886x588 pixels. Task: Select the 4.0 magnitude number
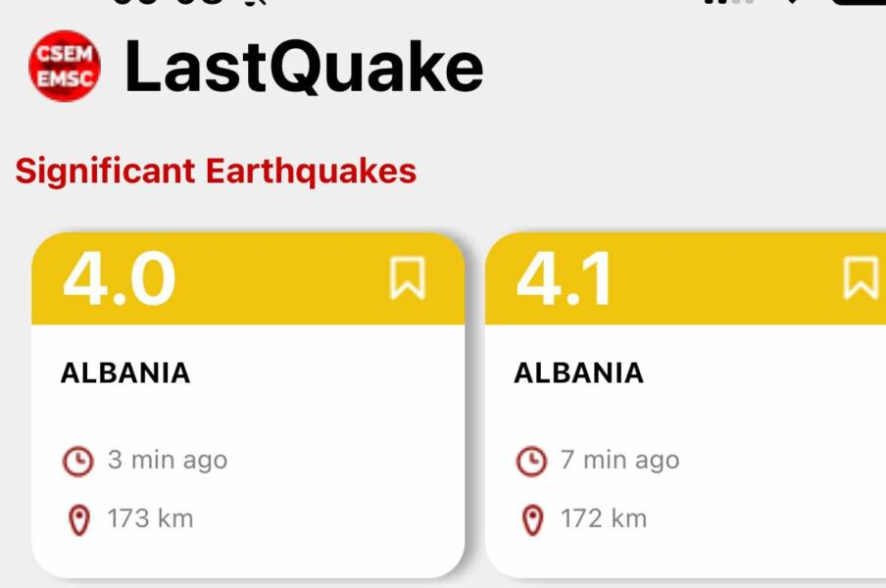pos(120,278)
